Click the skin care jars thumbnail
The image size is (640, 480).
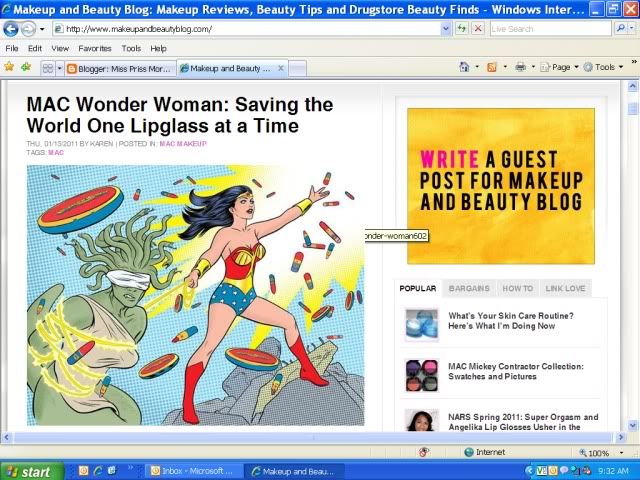click(422, 325)
